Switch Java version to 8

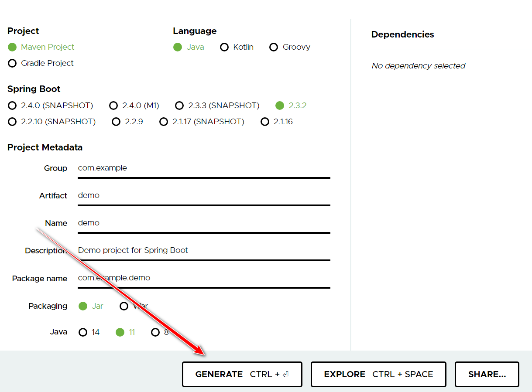155,332
